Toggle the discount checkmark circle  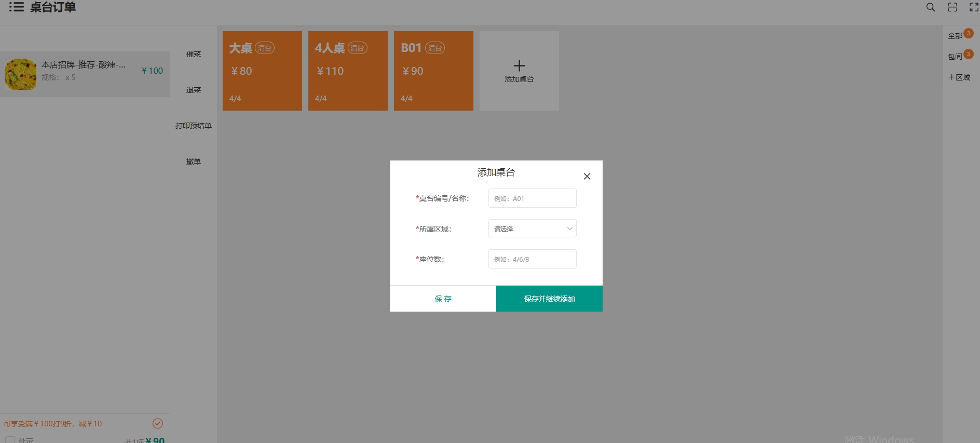point(158,423)
